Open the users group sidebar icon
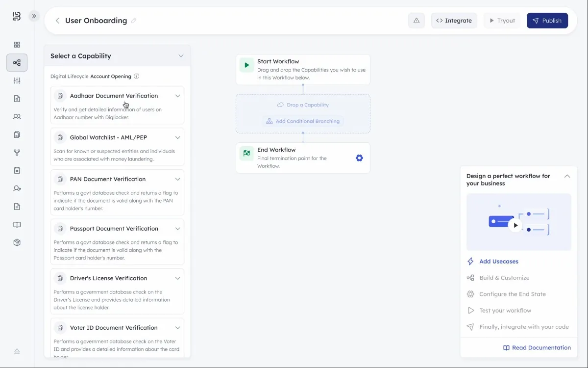588x368 pixels. pos(17,117)
